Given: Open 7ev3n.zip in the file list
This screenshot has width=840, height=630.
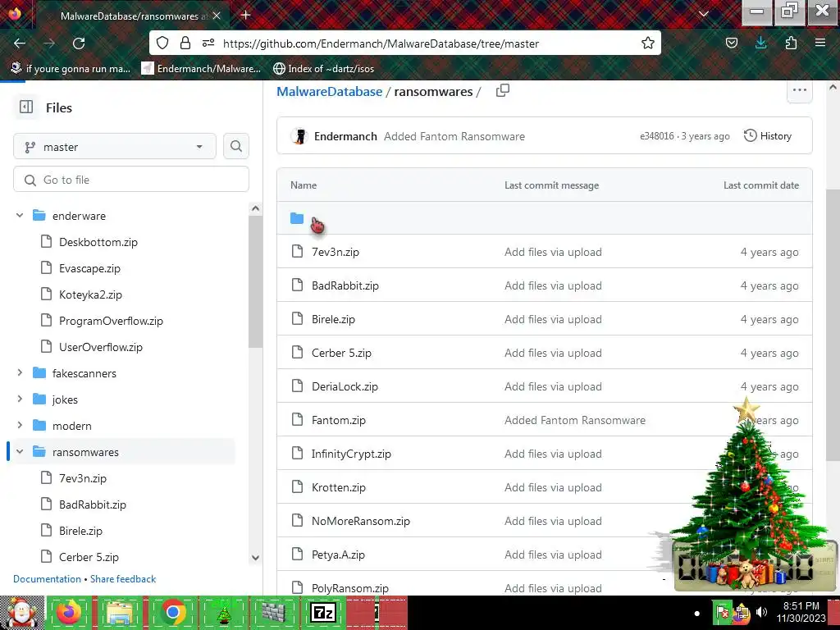Looking at the screenshot, I should pyautogui.click(x=336, y=252).
